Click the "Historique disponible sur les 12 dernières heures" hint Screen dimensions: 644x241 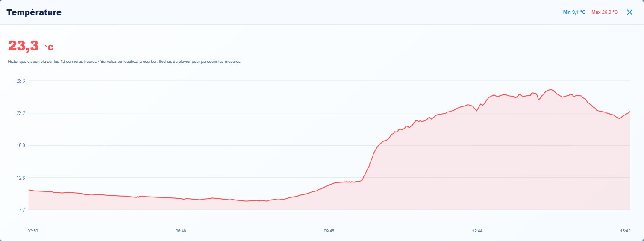point(53,62)
